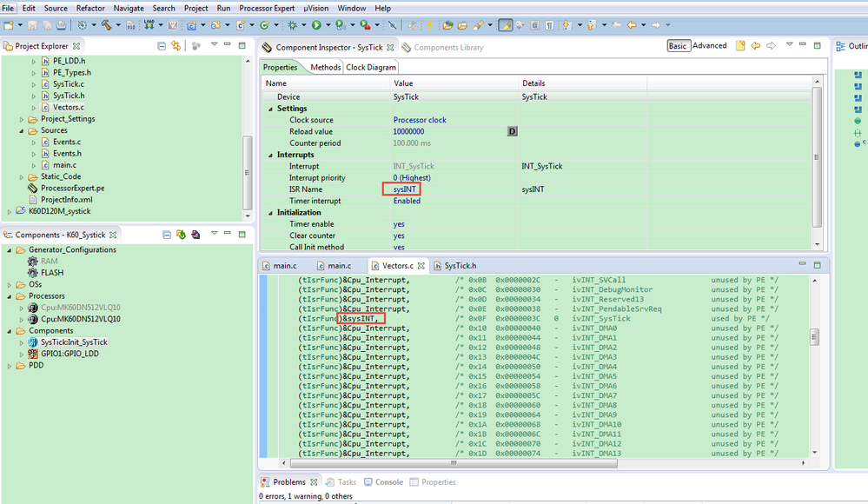868x504 pixels.
Task: Switch Component Inspector to Basic view
Action: coord(678,46)
